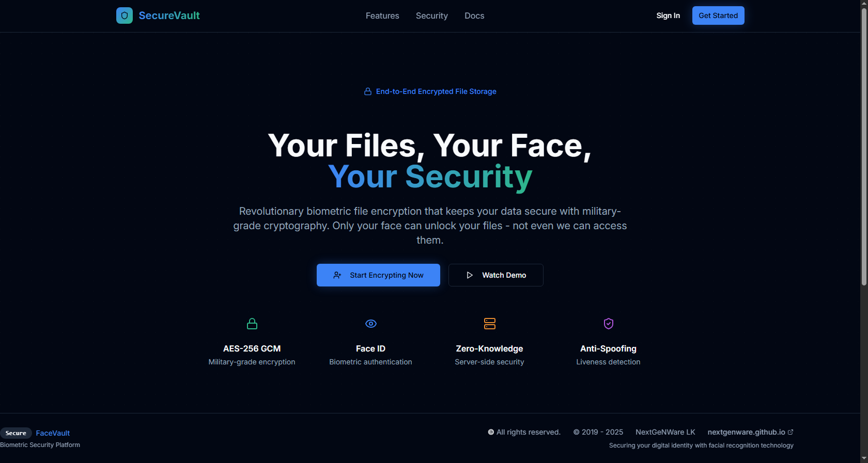Click the external link icon in footer
Viewport: 868px width, 463px height.
click(x=791, y=432)
